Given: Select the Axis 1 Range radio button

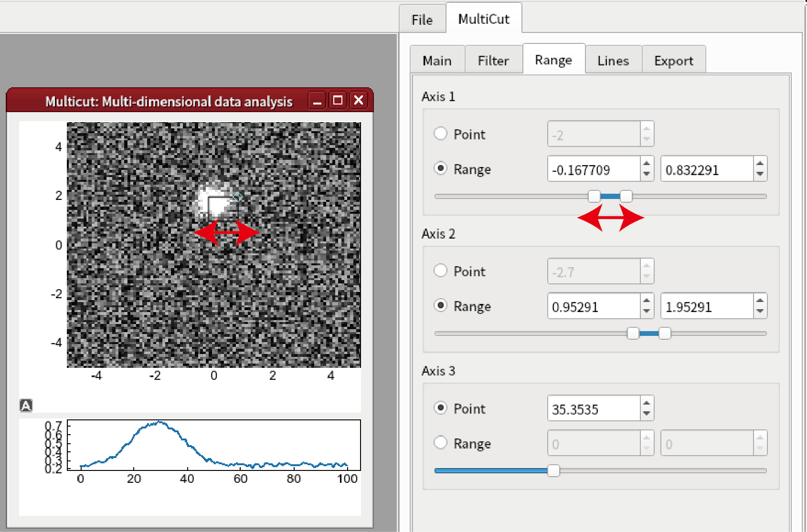Looking at the screenshot, I should (440, 168).
